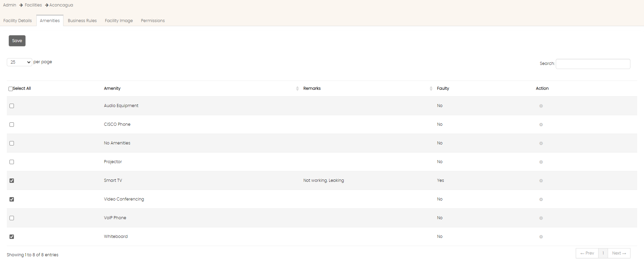This screenshot has width=644, height=260.
Task: Click the Next pagination button
Action: click(619, 253)
